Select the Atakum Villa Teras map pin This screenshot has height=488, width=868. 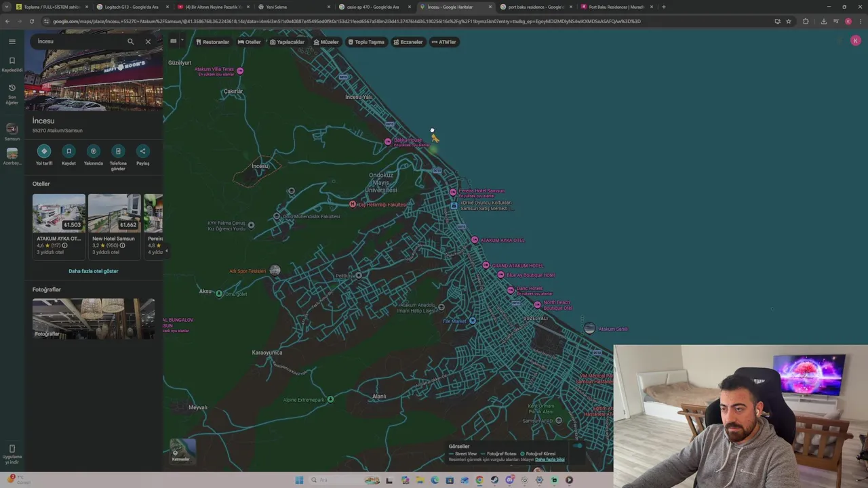(239, 70)
